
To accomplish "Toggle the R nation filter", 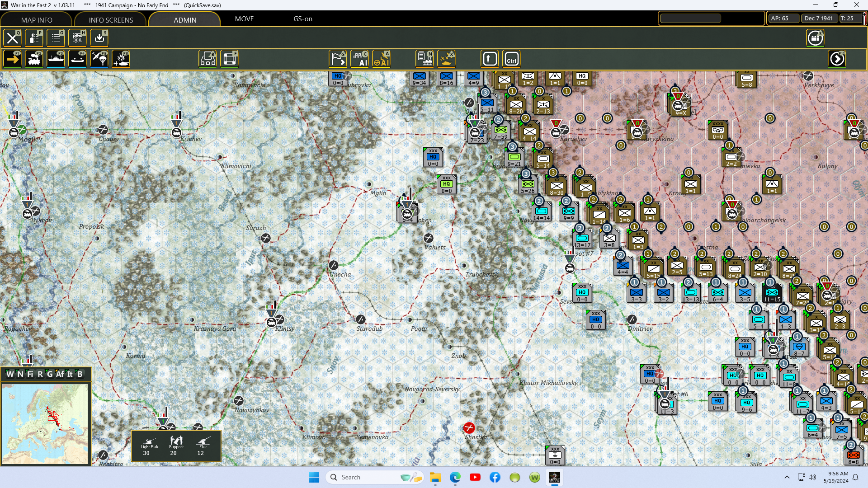I will [40, 374].
